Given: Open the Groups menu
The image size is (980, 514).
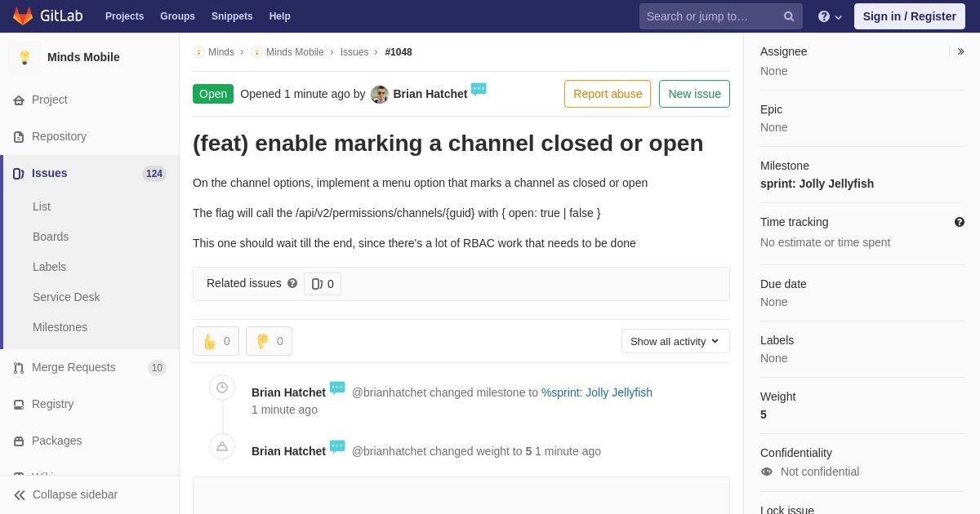Looking at the screenshot, I should (177, 16).
